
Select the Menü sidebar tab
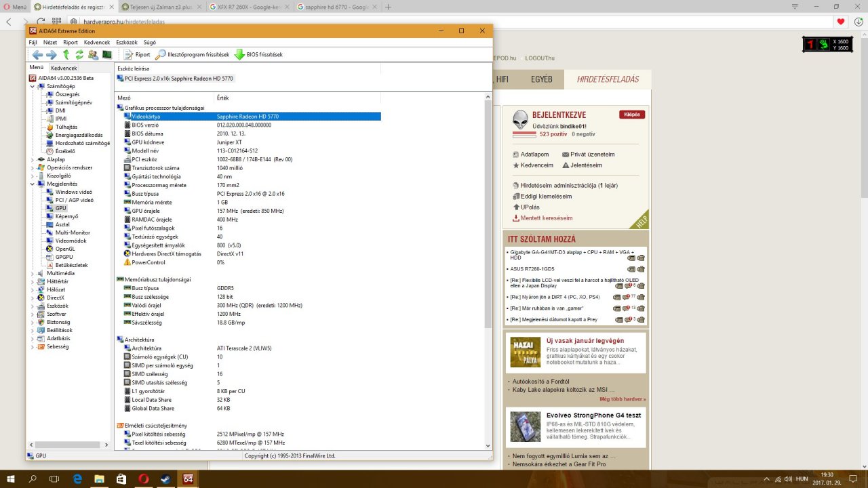tap(37, 68)
